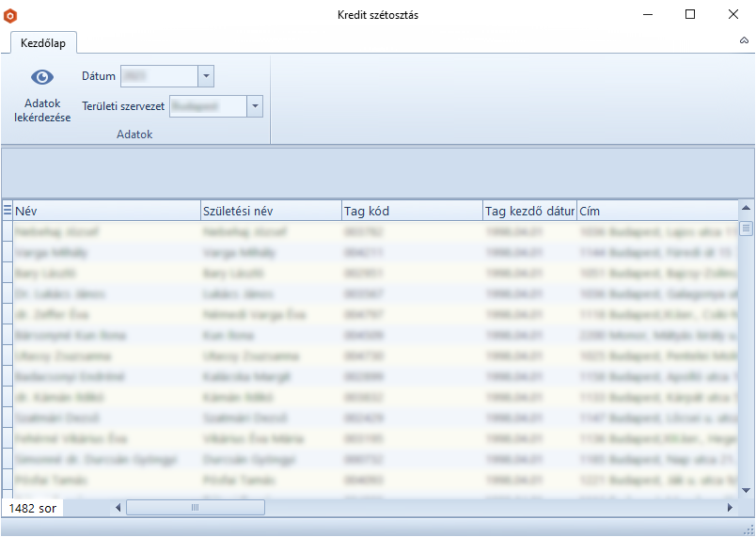
Task: Sort by the Név column header
Action: pyautogui.click(x=106, y=211)
